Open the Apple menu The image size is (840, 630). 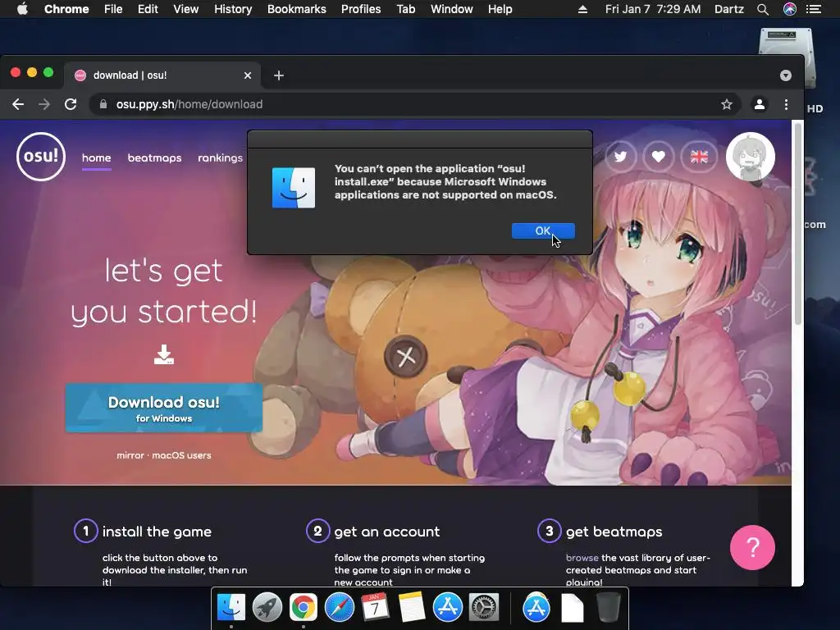tap(22, 9)
